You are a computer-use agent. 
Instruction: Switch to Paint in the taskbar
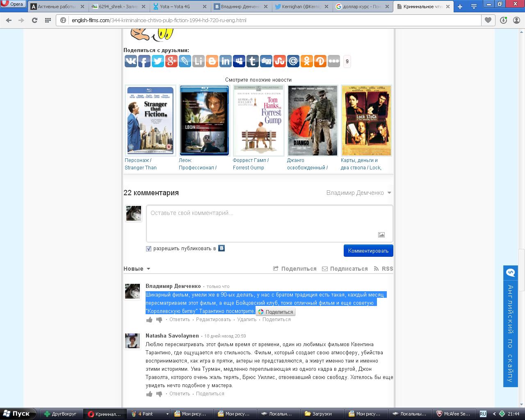149,414
